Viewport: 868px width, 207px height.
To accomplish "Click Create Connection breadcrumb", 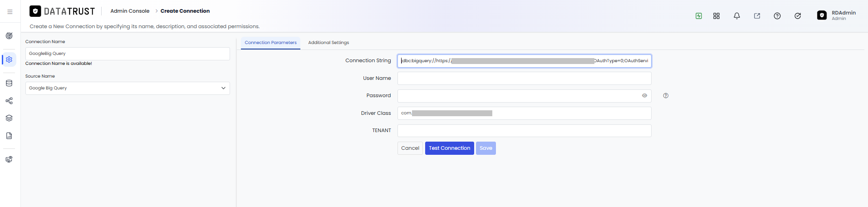I will pos(185,11).
